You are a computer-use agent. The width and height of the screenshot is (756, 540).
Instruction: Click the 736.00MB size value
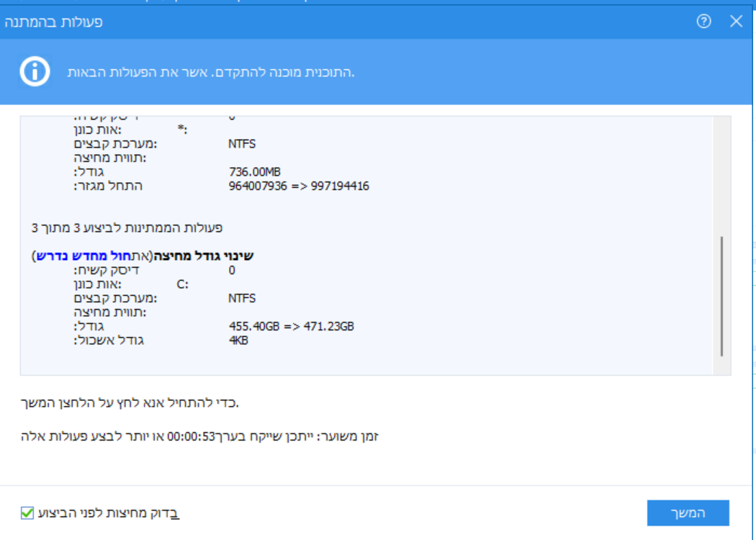click(254, 171)
